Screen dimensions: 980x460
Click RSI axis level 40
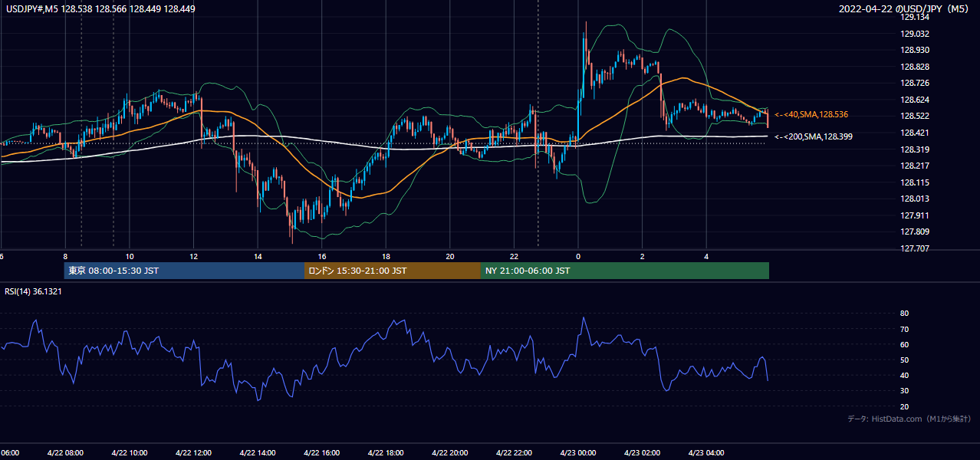(904, 375)
